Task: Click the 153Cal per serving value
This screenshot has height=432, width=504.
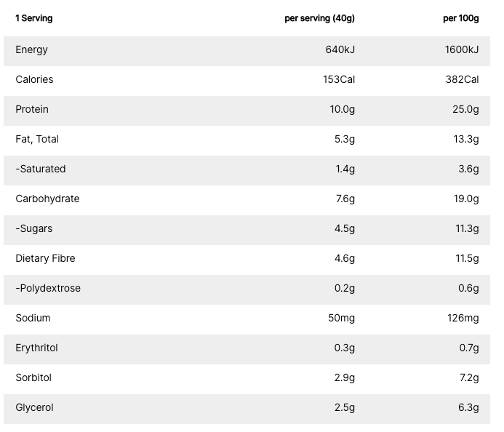Action: (x=339, y=79)
